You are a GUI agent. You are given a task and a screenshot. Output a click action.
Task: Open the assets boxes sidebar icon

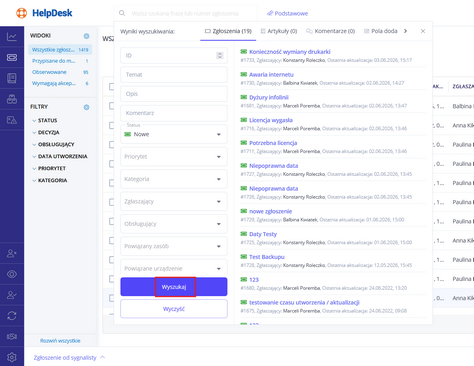12,99
